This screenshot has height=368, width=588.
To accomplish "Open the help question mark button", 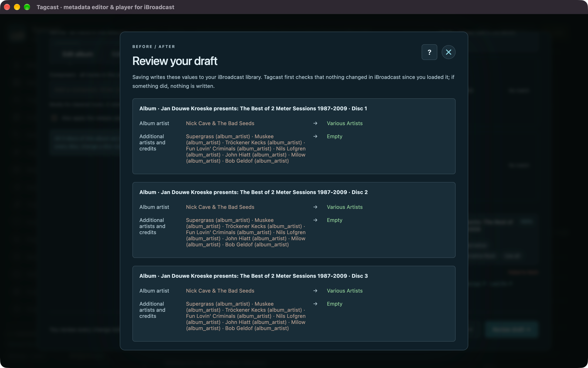I will 429,52.
